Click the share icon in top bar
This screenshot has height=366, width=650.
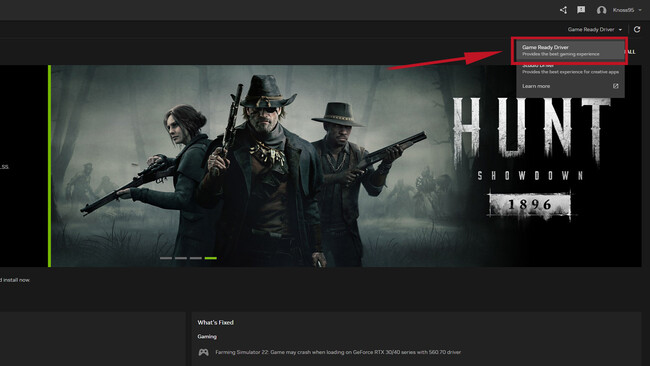coord(563,10)
